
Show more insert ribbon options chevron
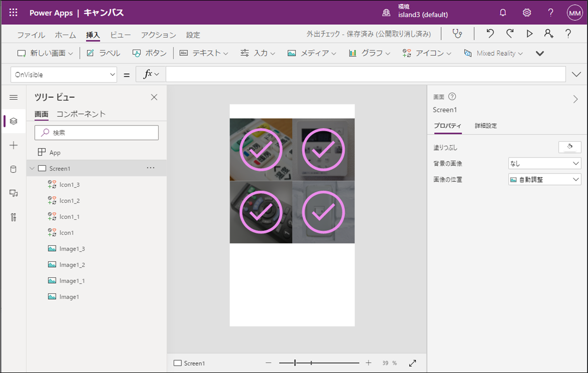pos(539,54)
